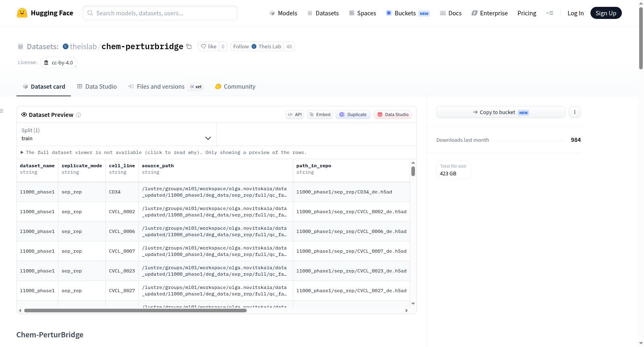Expand the full dataset viewer not available message

163,152
